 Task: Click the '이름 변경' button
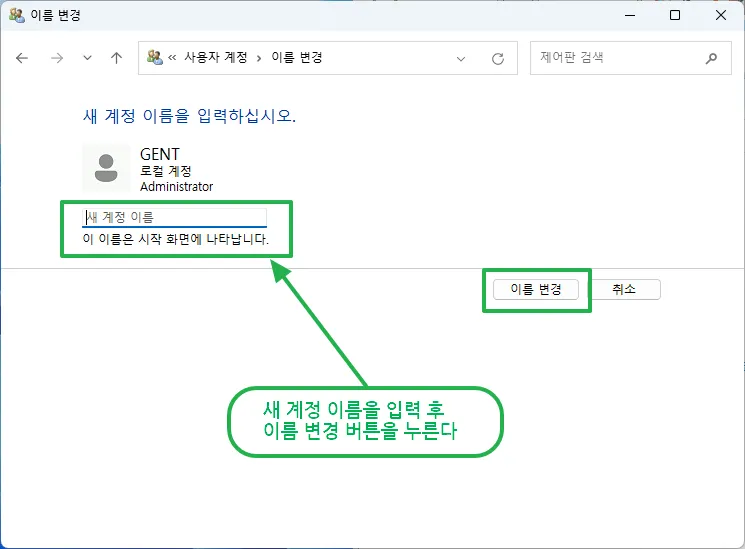click(536, 289)
